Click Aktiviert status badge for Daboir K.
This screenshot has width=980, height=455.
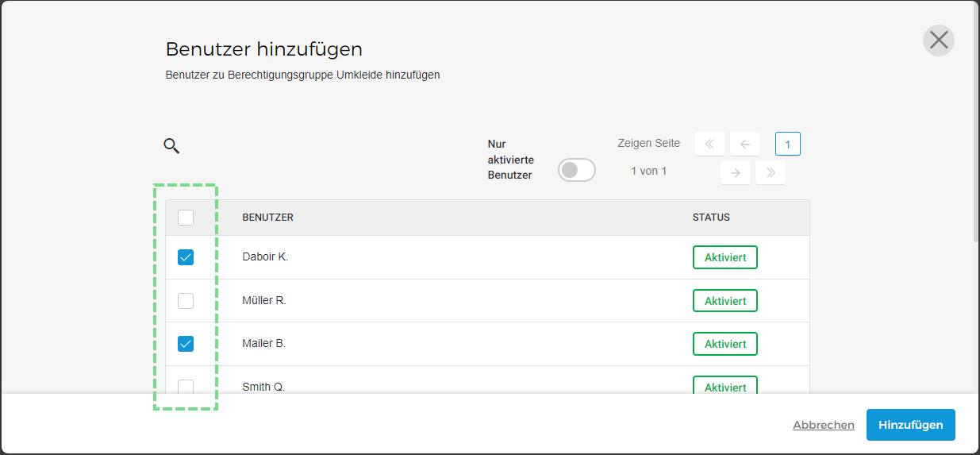(x=725, y=257)
